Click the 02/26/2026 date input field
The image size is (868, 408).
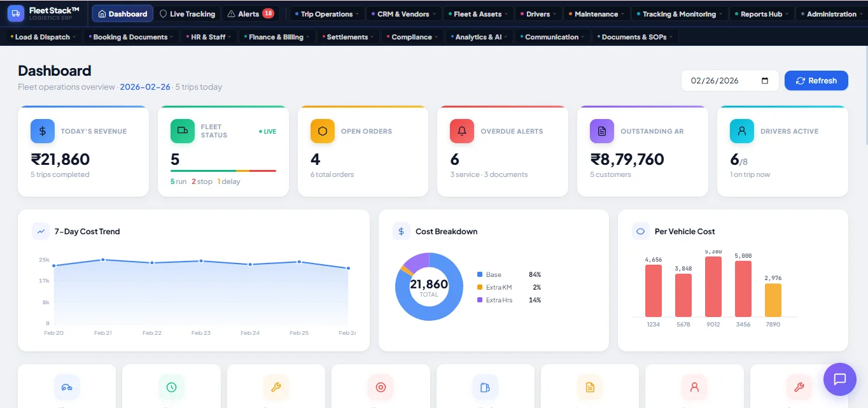click(730, 81)
